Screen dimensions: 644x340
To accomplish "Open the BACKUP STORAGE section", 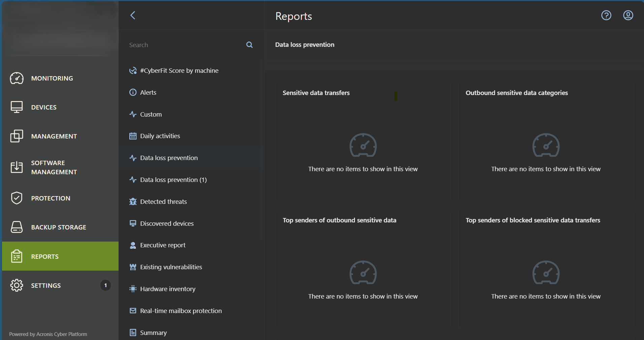I will tap(60, 227).
